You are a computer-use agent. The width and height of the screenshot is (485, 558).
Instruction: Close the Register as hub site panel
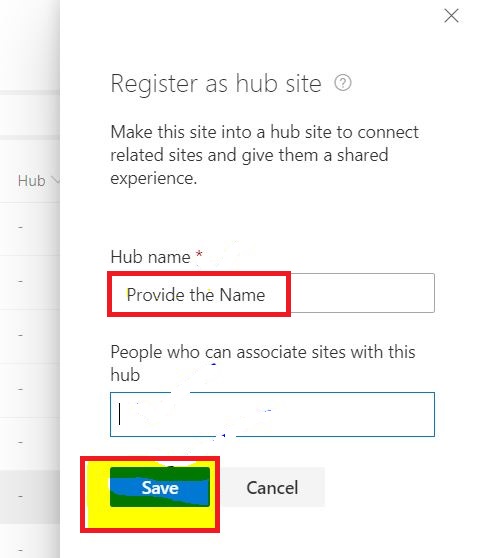pyautogui.click(x=451, y=16)
